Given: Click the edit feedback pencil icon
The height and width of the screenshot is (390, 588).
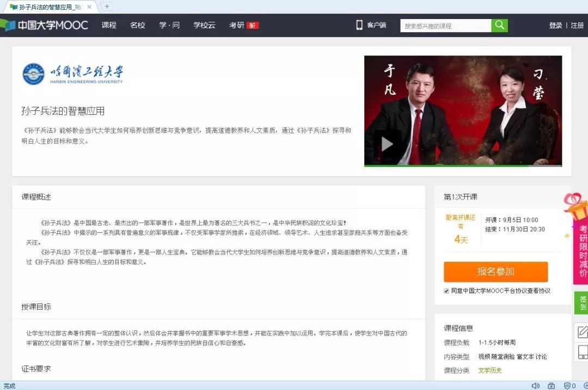Looking at the screenshot, I should tap(582, 332).
